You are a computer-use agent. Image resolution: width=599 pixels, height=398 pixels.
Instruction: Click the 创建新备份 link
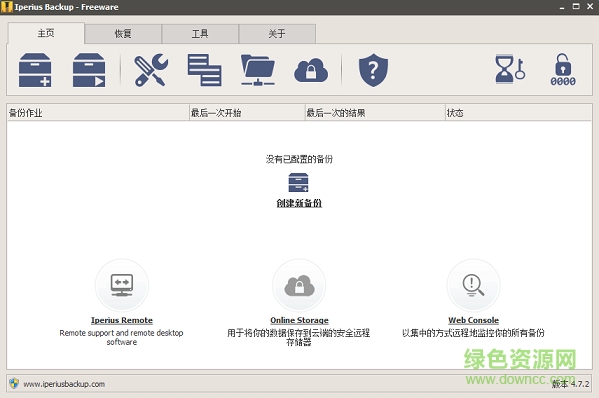click(x=299, y=203)
